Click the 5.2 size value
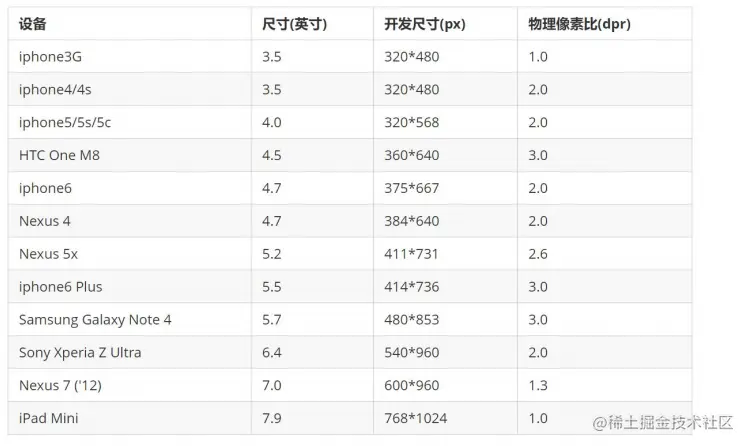The image size is (748, 446). pos(271,254)
